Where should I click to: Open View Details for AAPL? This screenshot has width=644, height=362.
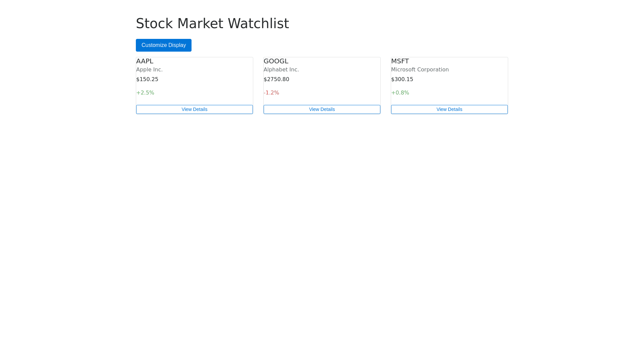[x=194, y=110]
